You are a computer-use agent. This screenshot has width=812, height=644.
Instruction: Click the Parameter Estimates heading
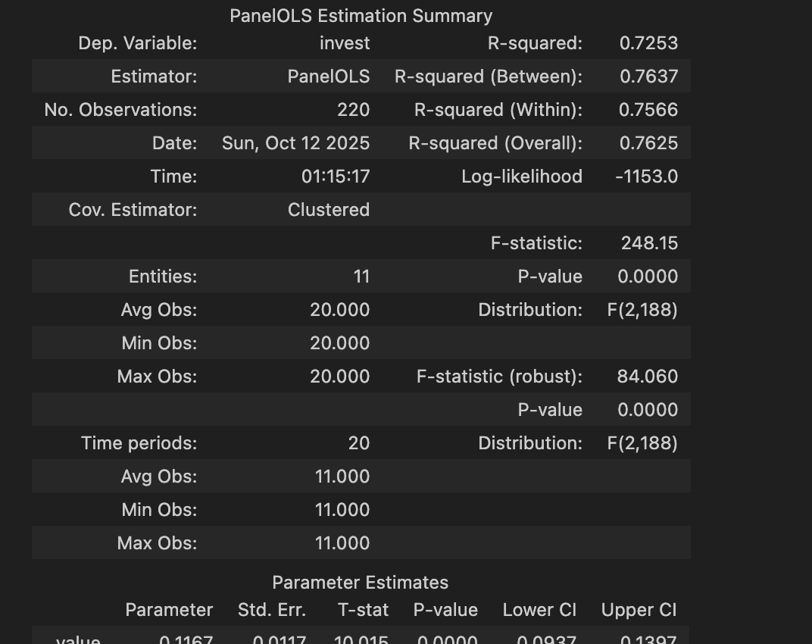tap(360, 583)
